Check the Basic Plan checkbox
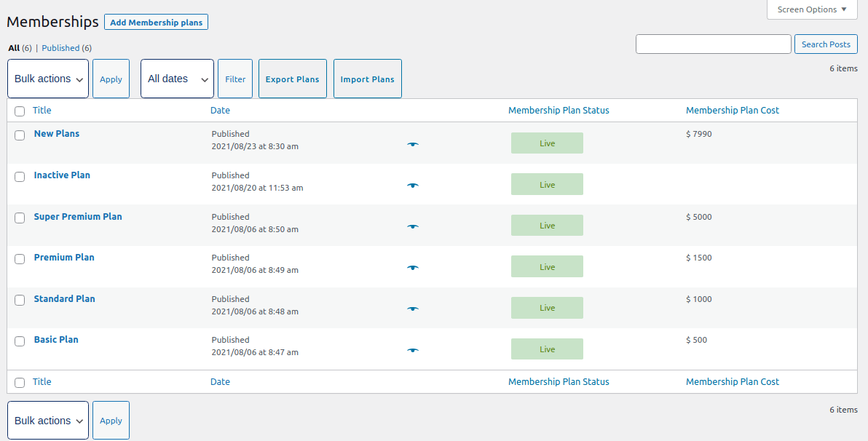868x441 pixels. tap(20, 341)
